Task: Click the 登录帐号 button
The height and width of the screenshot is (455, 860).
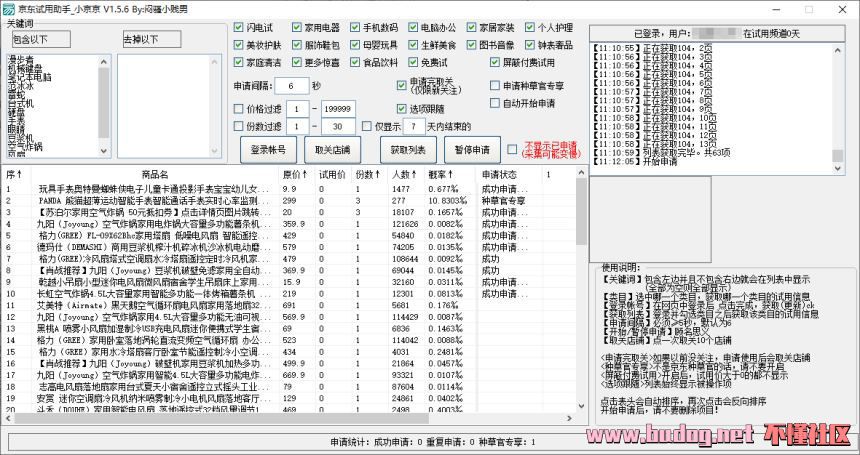Action: coord(268,150)
